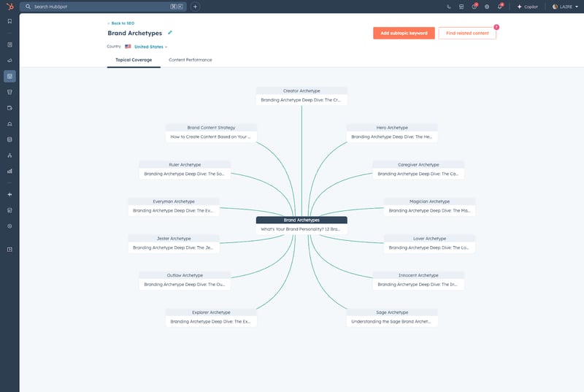Open the LAIRE account menu
Screen dimensions: 584x392
coord(565,7)
